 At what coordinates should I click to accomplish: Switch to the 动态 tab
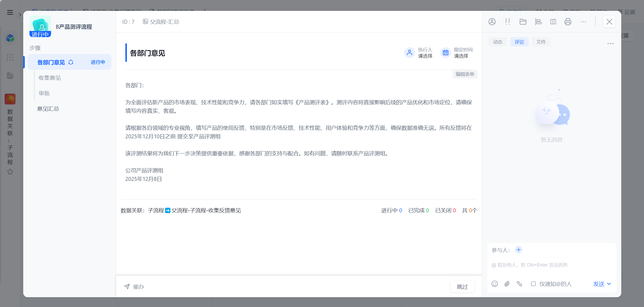pos(498,42)
